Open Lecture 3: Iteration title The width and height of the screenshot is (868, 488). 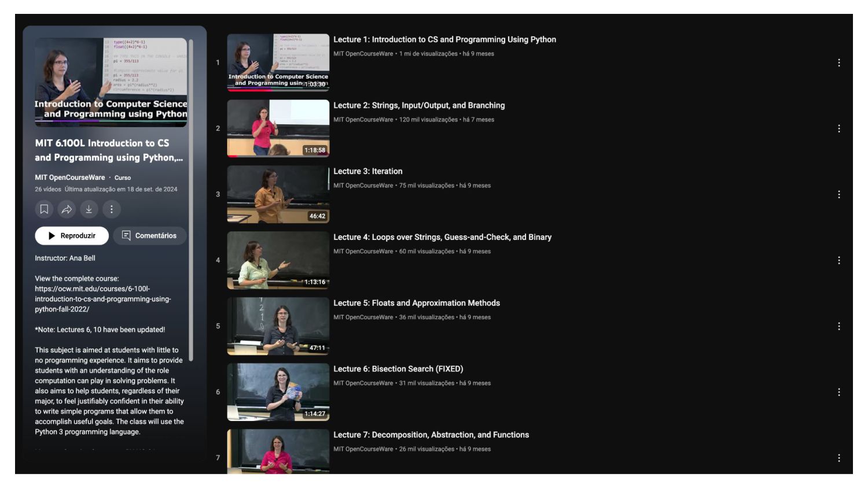(x=368, y=171)
